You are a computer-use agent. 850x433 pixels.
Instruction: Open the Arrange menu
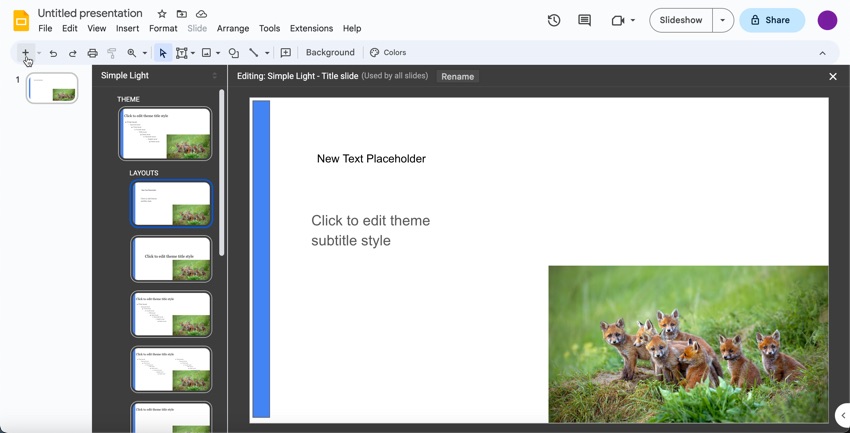233,28
